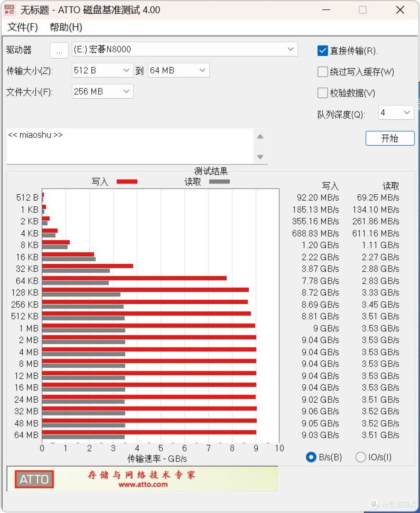Click the write value 9.03 GB/s
This screenshot has width=420, height=513.
point(320,435)
